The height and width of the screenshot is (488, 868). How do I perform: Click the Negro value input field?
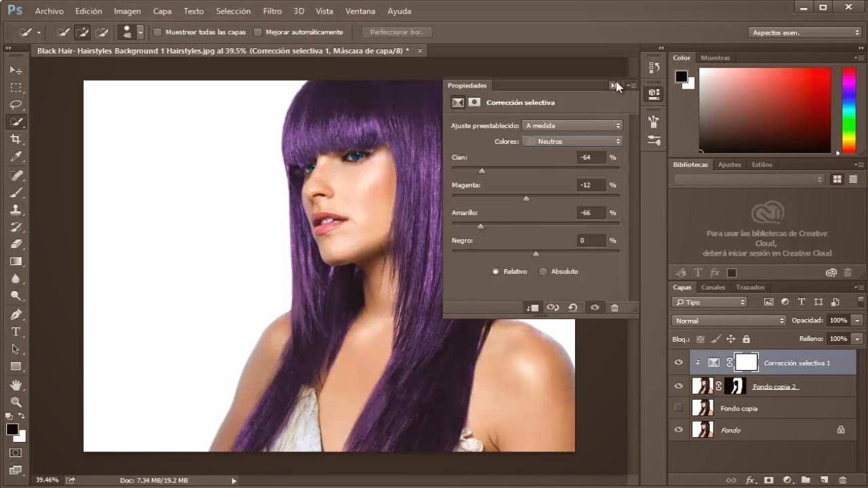click(x=591, y=241)
